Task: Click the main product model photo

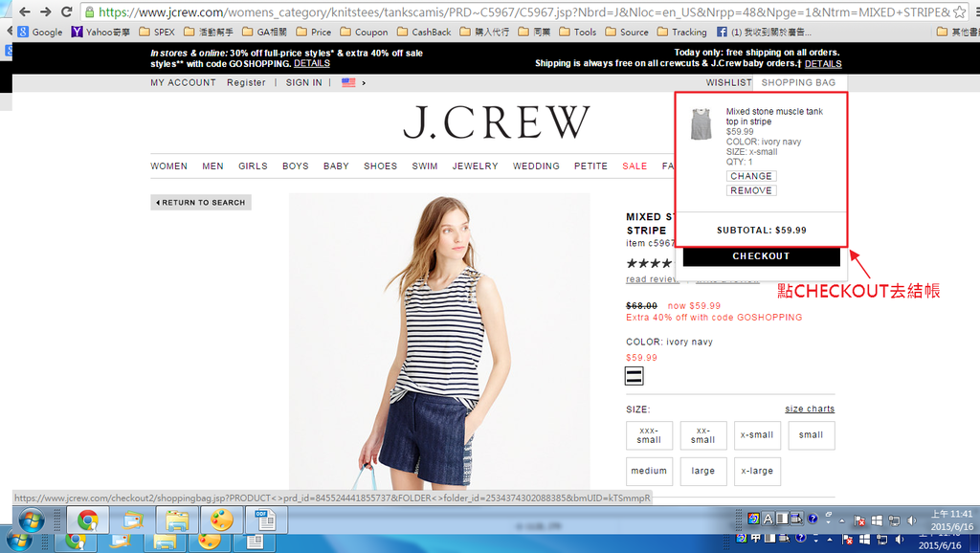Action: click(438, 342)
